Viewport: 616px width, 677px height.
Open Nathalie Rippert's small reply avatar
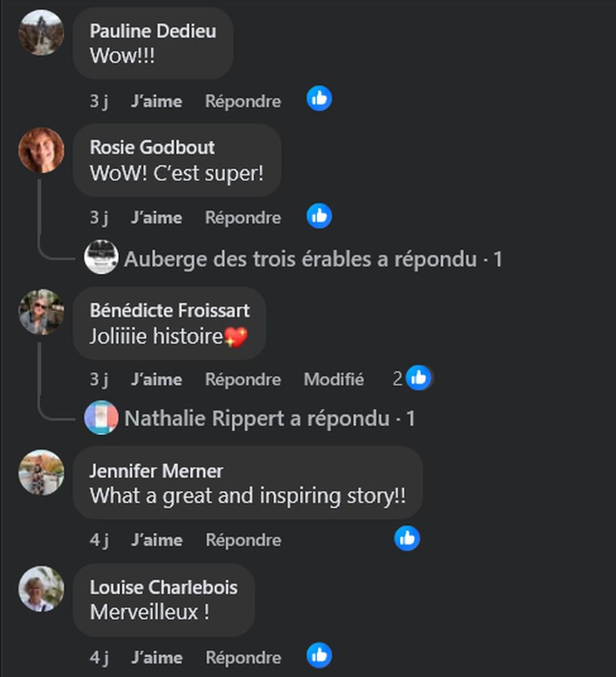(x=101, y=418)
